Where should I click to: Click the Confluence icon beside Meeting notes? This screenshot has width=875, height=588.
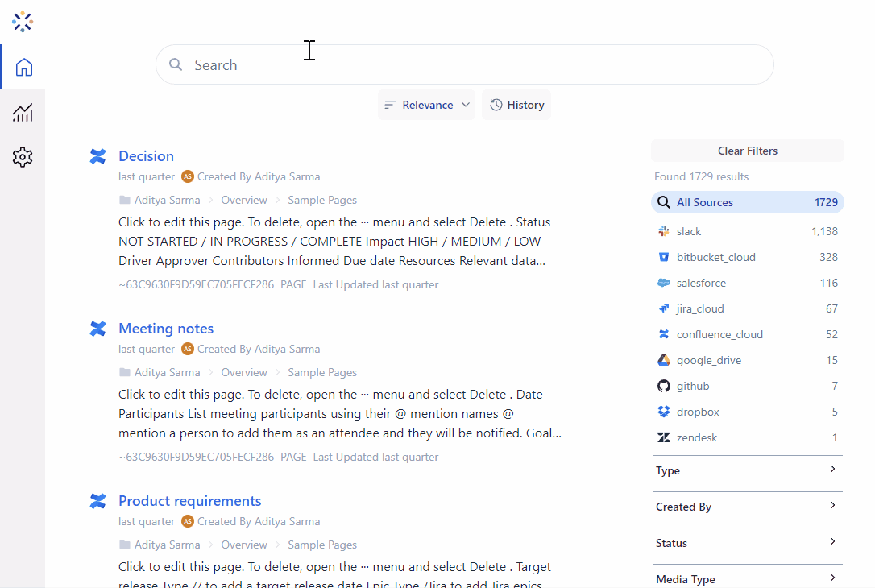[x=97, y=329]
